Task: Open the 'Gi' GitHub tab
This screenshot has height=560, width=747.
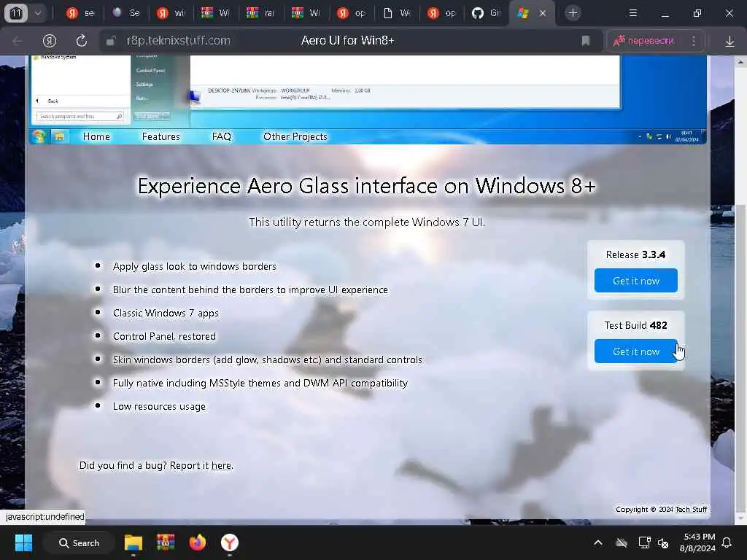Action: click(x=487, y=13)
